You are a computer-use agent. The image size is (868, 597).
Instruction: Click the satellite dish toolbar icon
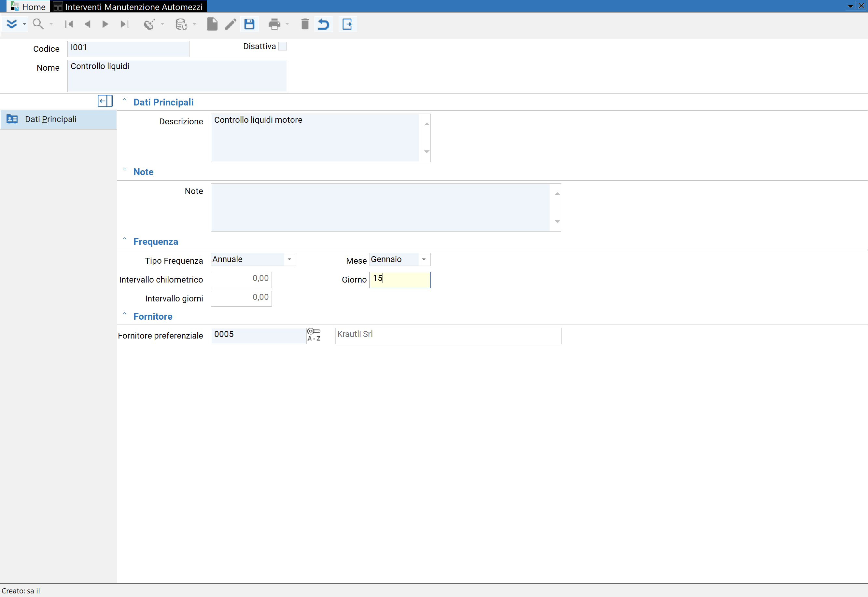[149, 24]
